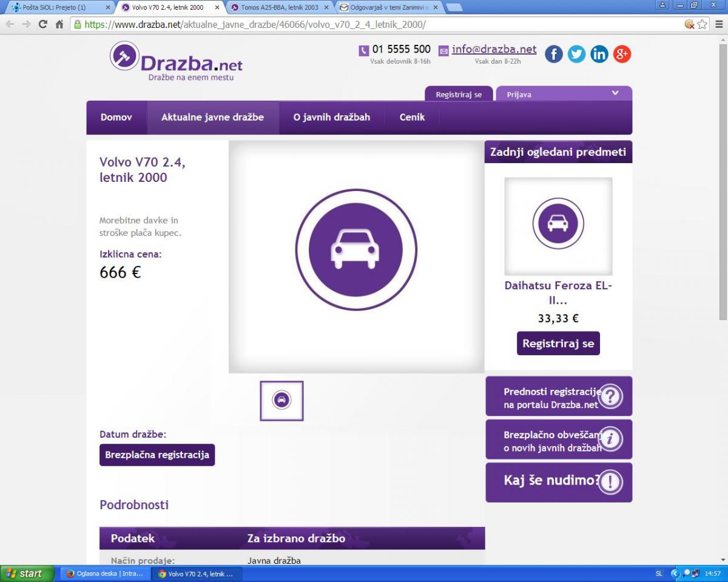Bookmark the page with the star icon
This screenshot has width=728, height=582.
tap(703, 24)
